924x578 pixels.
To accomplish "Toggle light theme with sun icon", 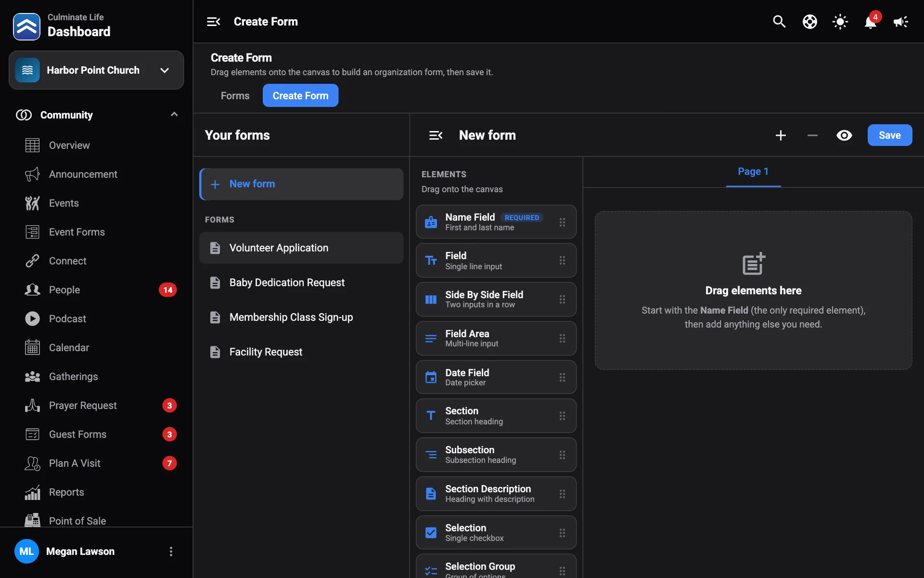I will tap(840, 22).
